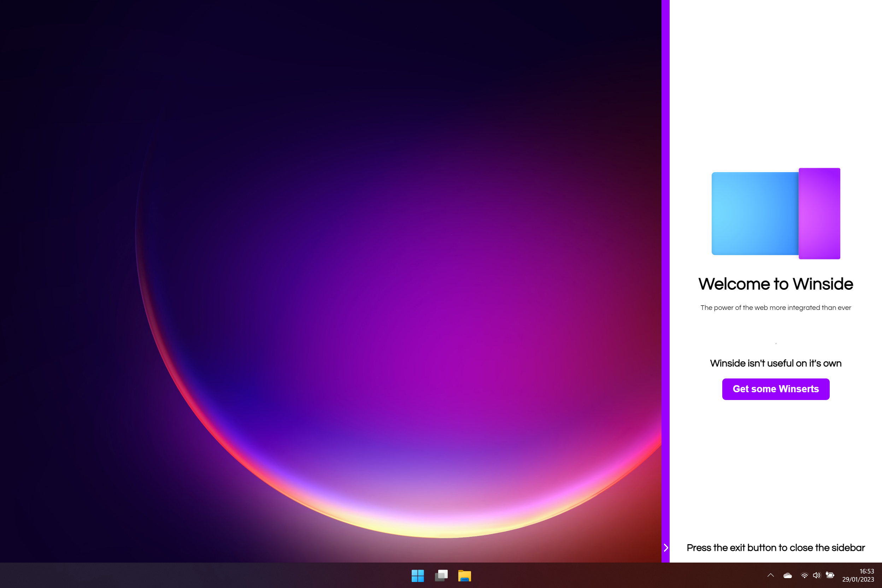
Task: Click the exit chevron on the sidebar edge
Action: click(666, 548)
